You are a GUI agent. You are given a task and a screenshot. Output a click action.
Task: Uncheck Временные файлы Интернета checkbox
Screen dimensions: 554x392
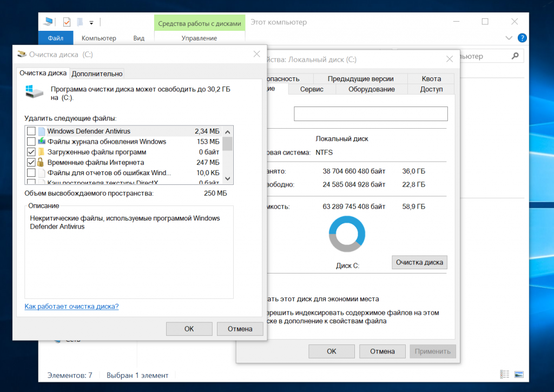[x=31, y=162]
